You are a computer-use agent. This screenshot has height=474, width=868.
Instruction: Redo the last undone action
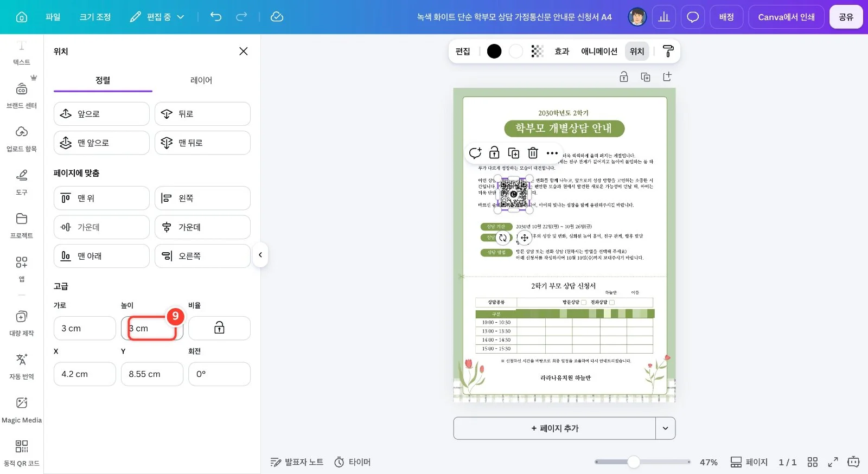(241, 17)
